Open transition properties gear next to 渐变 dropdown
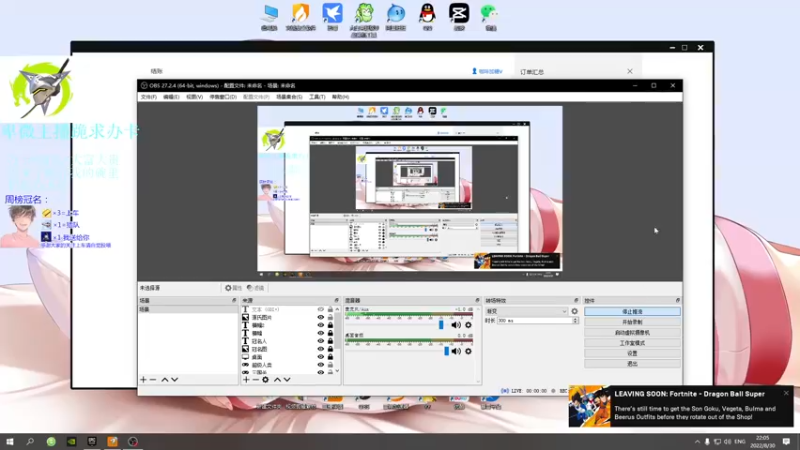This screenshot has height=450, width=800. tap(574, 311)
